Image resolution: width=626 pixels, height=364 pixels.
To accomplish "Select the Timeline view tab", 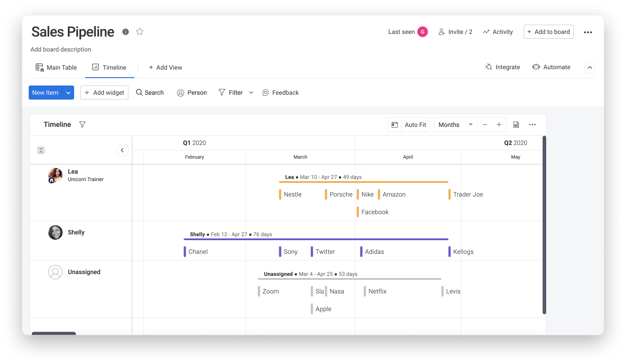I will point(109,67).
